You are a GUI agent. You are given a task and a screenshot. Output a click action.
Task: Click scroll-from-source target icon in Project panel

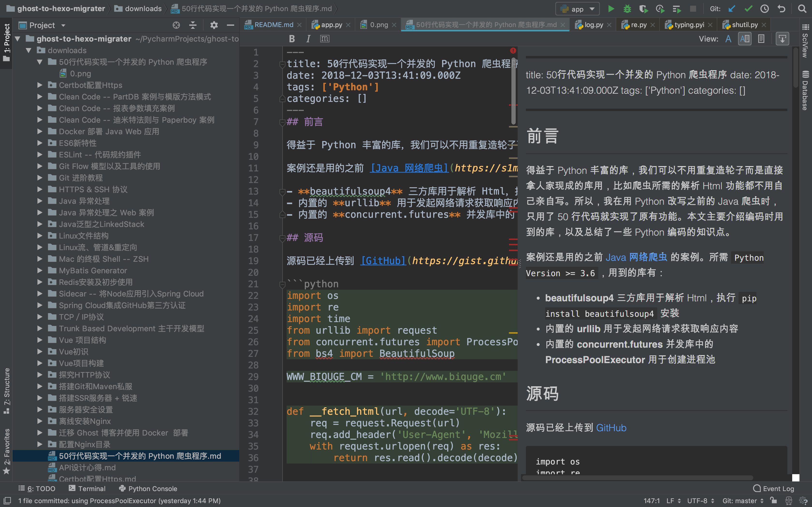(x=176, y=25)
